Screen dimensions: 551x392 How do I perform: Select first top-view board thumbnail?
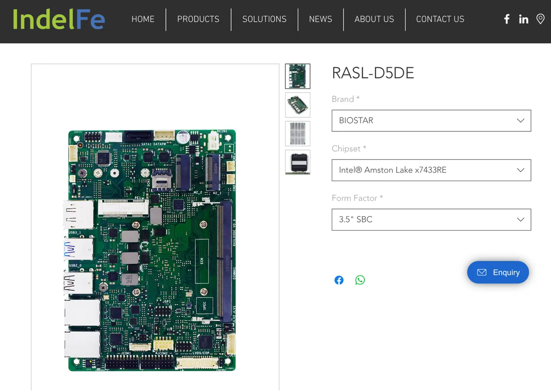click(297, 76)
